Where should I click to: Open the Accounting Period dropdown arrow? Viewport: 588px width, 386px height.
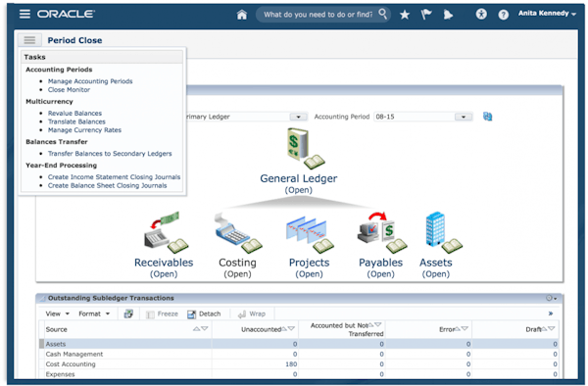[x=464, y=117]
